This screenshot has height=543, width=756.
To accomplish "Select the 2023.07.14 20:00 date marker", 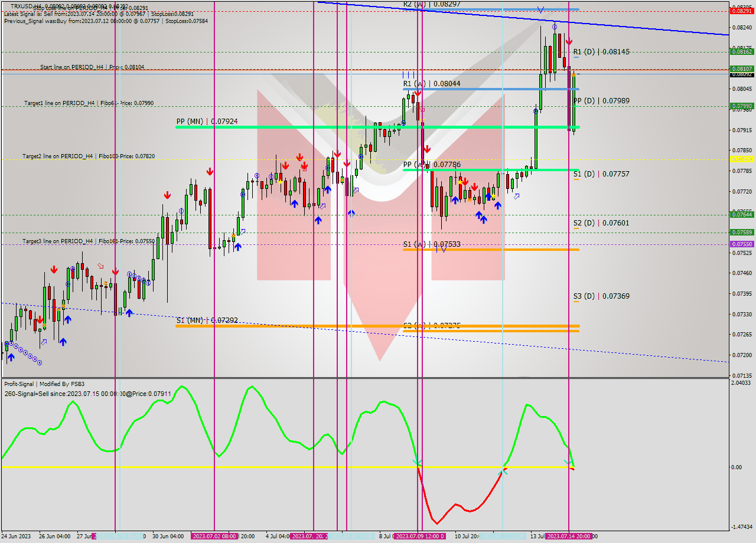I will coord(569,536).
